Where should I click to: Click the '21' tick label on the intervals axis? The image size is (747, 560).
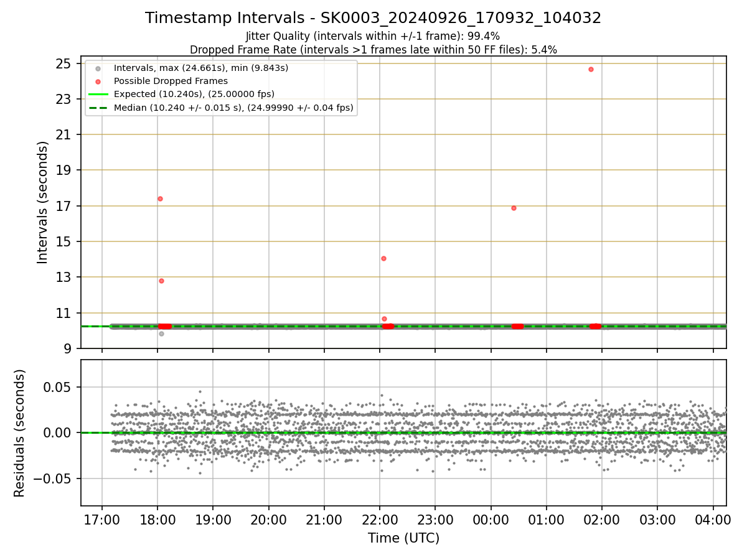(65, 135)
